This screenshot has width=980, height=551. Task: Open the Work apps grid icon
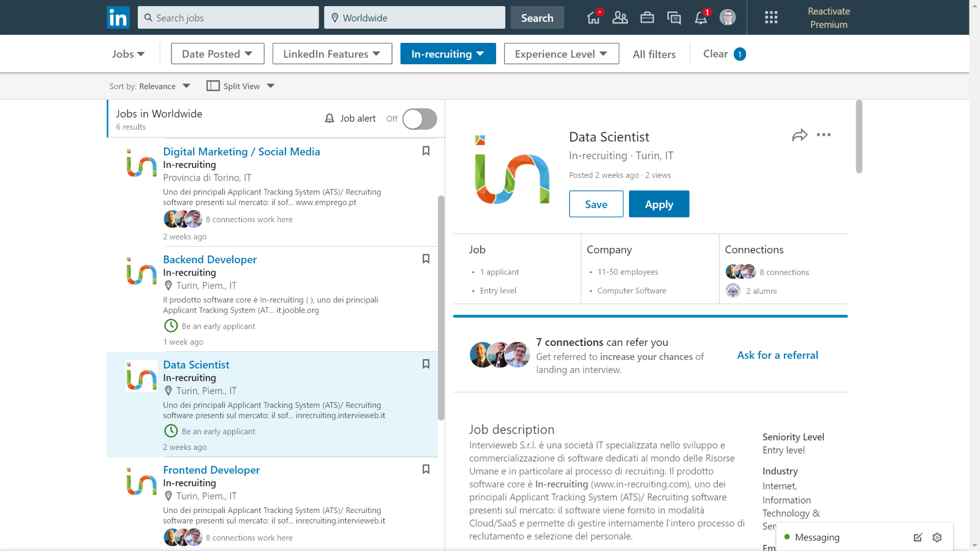point(771,18)
